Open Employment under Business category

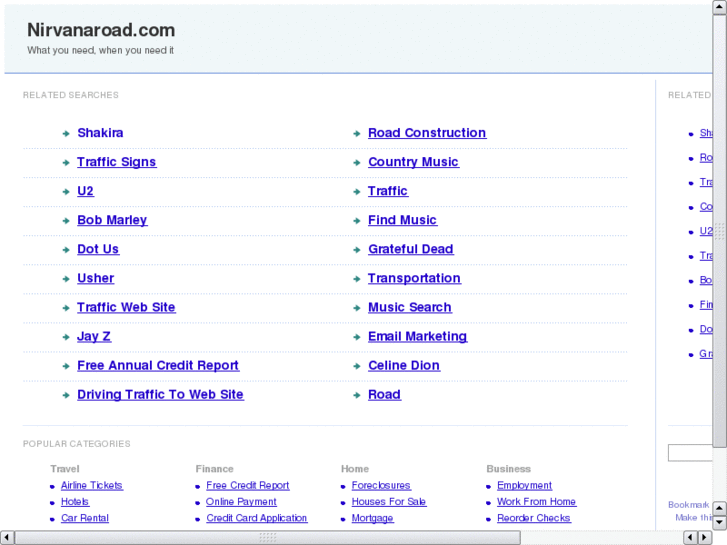(524, 486)
